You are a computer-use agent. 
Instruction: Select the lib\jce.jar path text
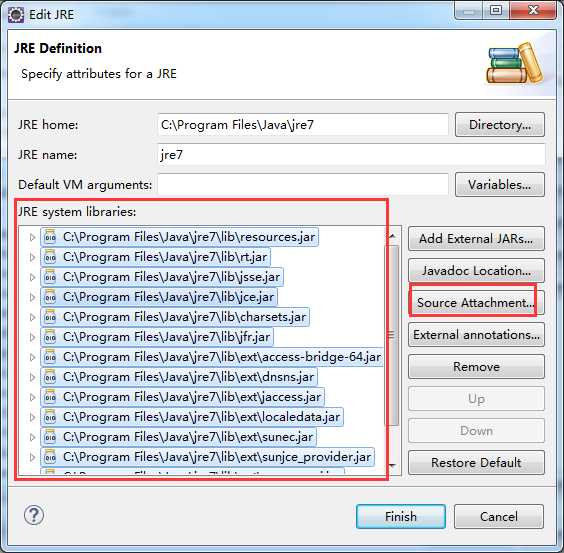169,297
